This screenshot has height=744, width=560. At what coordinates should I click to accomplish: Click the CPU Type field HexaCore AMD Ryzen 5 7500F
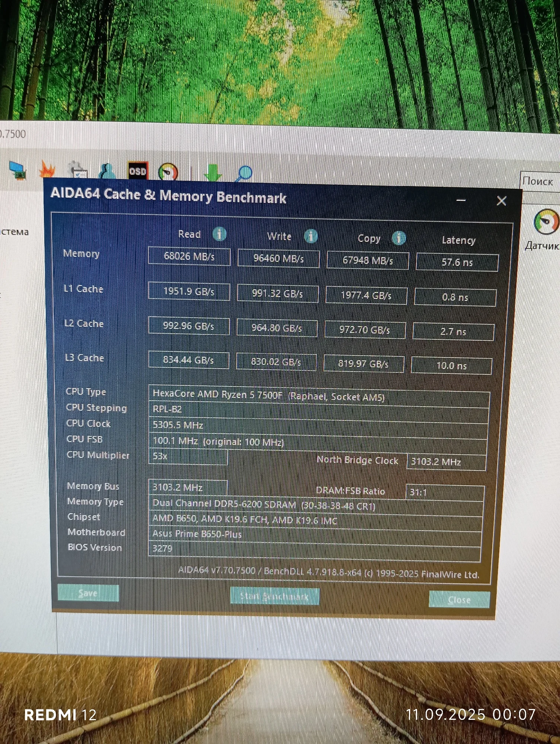pos(319,396)
